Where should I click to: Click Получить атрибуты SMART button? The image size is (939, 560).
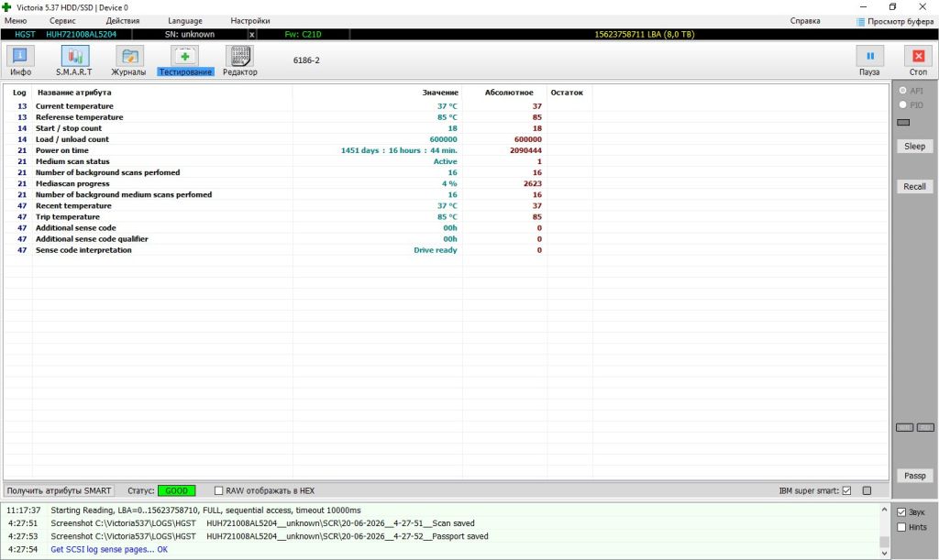click(59, 490)
